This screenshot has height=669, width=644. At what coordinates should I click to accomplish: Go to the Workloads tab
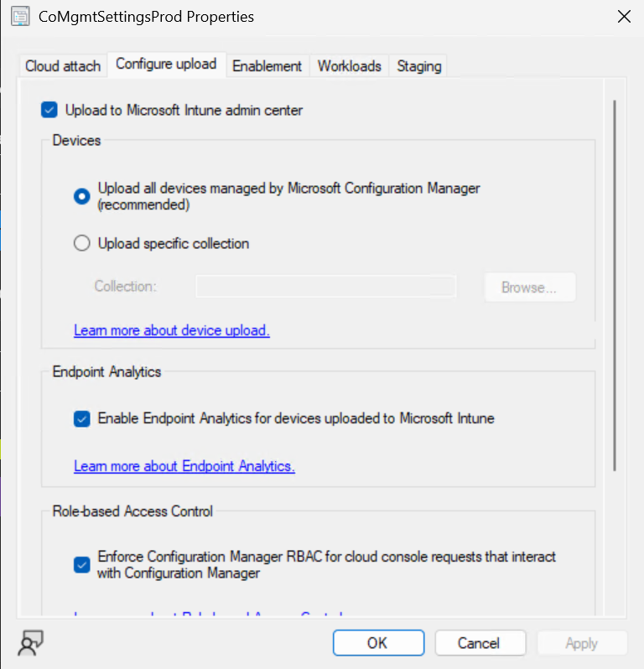349,65
